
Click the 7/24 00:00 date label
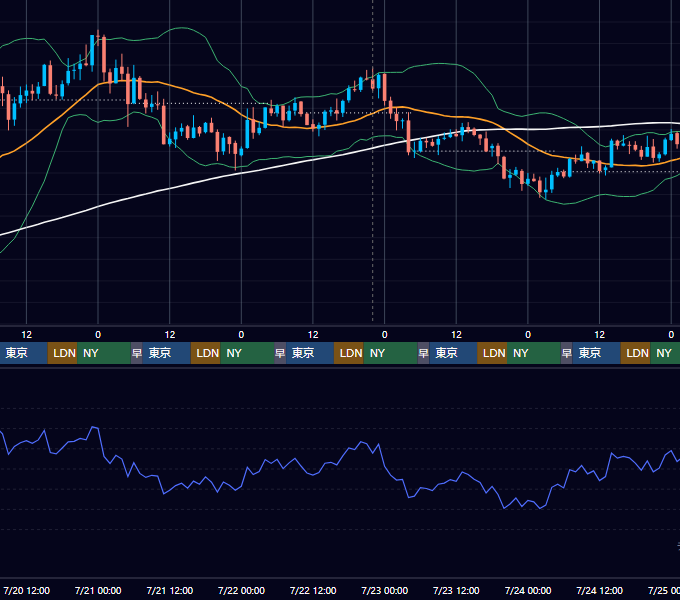pyautogui.click(x=528, y=590)
